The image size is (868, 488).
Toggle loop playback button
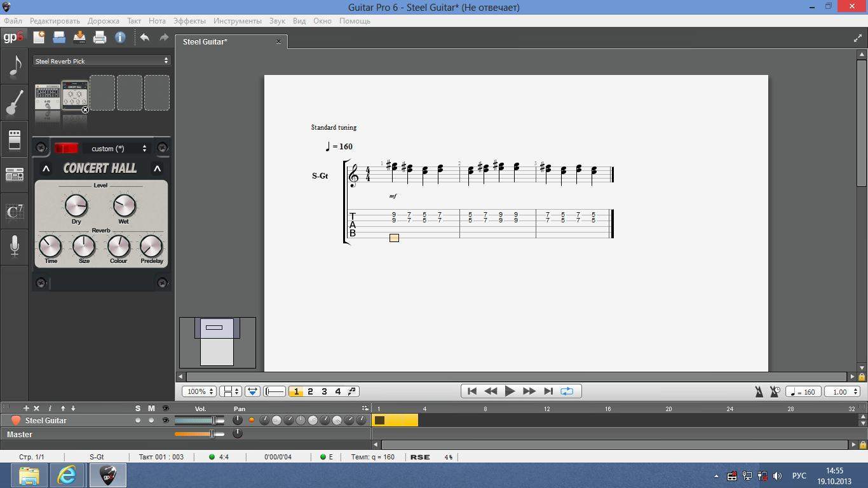567,391
